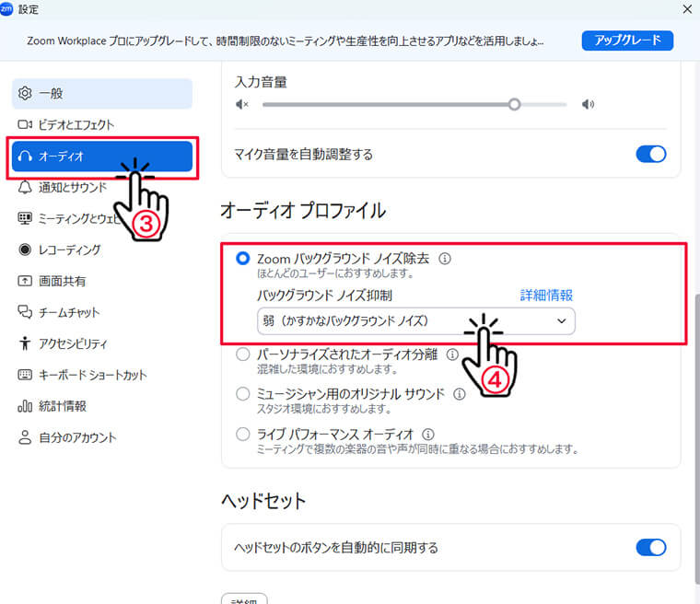Click the ビデオとエフェクト camera icon
Image resolution: width=700 pixels, height=604 pixels.
(26, 124)
